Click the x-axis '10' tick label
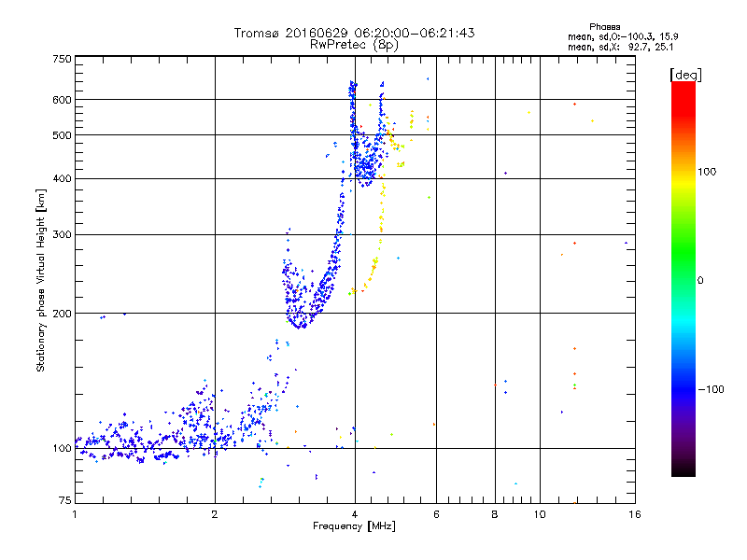 (x=540, y=514)
